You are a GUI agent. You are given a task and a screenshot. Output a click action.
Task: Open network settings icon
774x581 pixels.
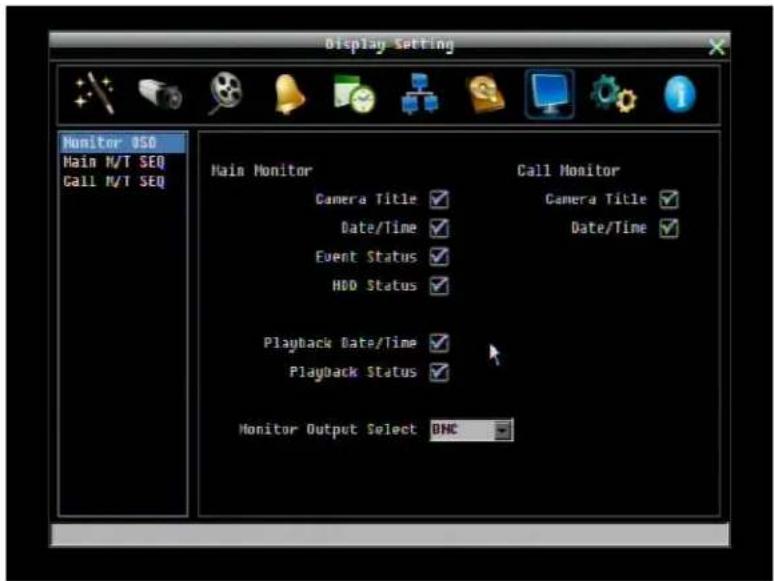419,94
